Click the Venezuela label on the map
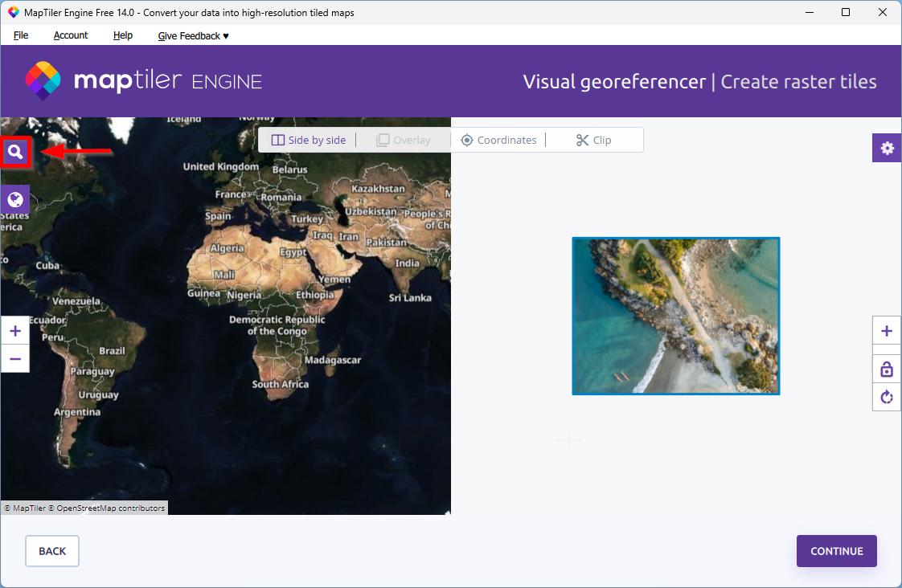The image size is (902, 588). [x=76, y=301]
